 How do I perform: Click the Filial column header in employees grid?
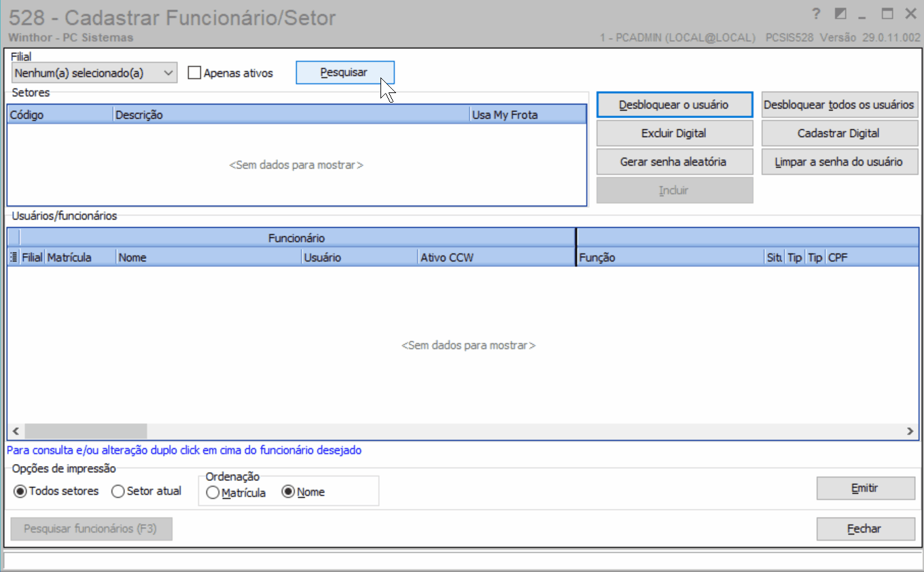(x=32, y=257)
